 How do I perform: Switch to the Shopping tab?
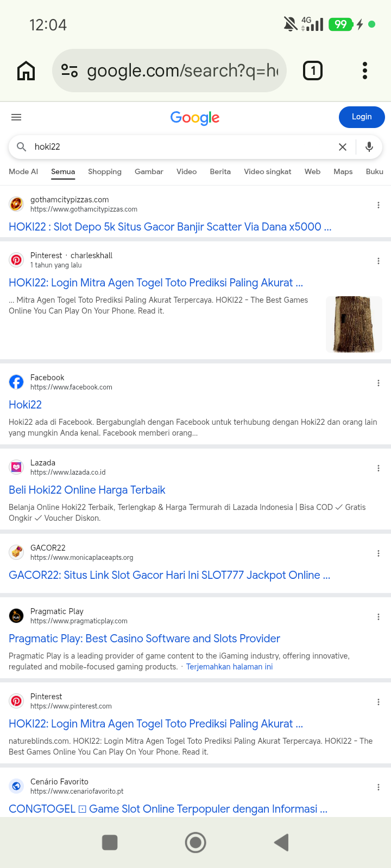tap(105, 171)
